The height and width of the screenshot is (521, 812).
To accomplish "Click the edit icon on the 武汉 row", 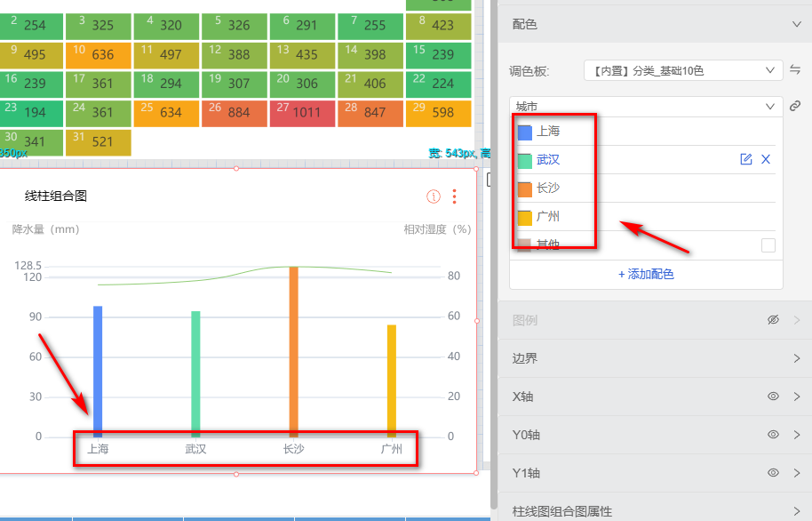I will coord(746,159).
